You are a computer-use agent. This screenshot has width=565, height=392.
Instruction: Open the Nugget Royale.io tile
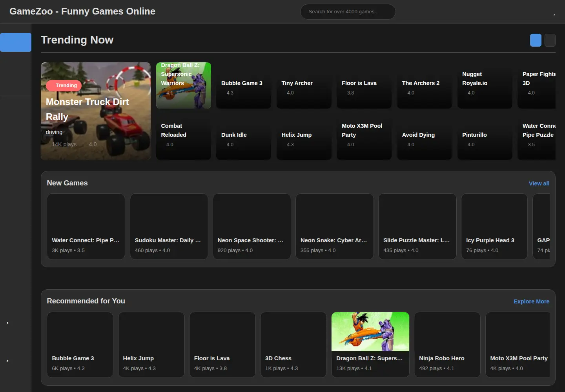point(485,85)
